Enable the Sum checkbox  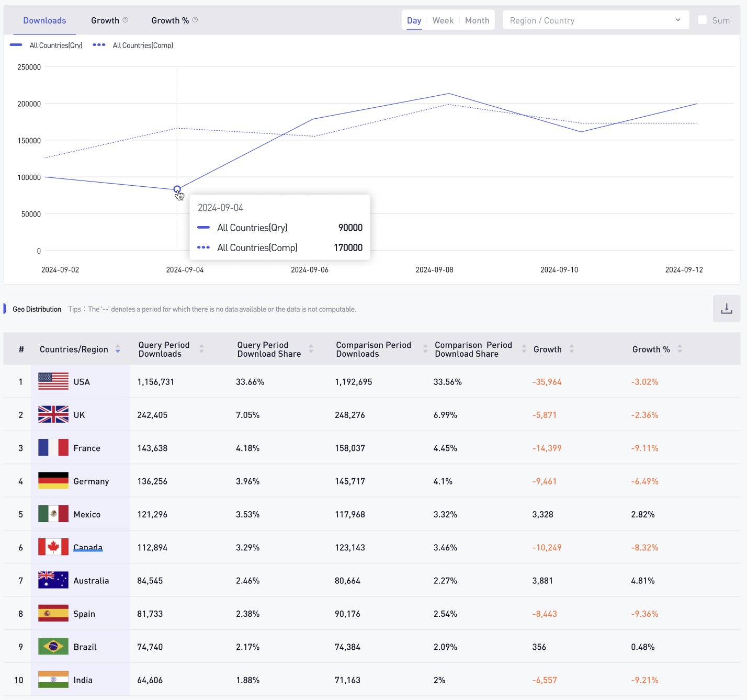point(703,20)
